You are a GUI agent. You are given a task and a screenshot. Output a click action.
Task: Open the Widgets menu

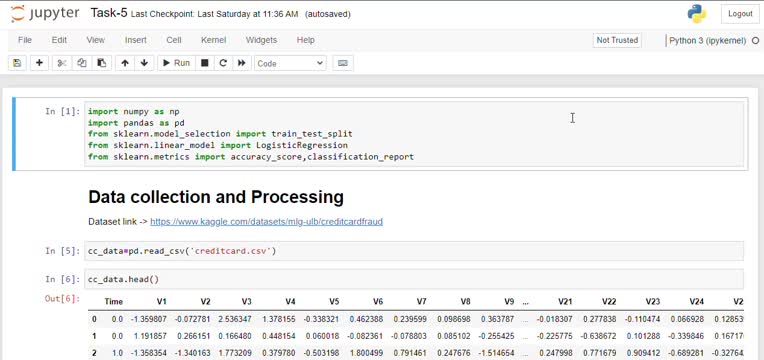[261, 40]
